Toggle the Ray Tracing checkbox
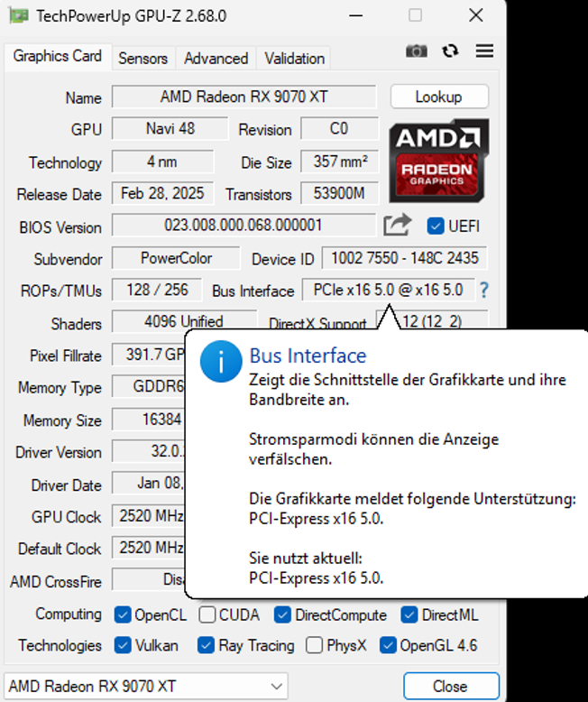Viewport: 588px width, 702px height. coord(206,645)
